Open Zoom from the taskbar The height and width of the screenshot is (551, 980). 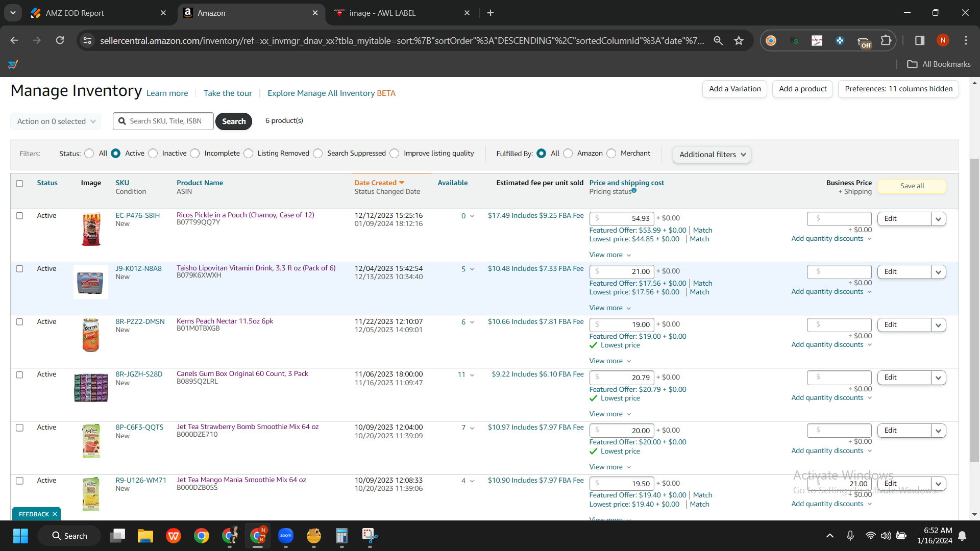coord(286,536)
